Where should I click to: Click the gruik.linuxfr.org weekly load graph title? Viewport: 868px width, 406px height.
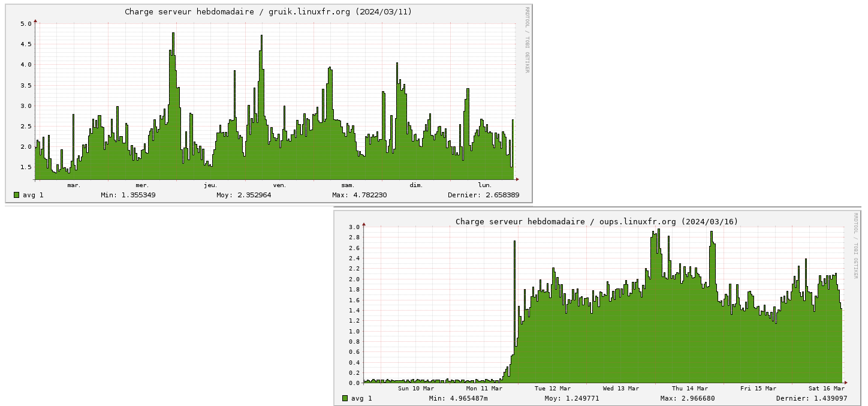pos(268,12)
